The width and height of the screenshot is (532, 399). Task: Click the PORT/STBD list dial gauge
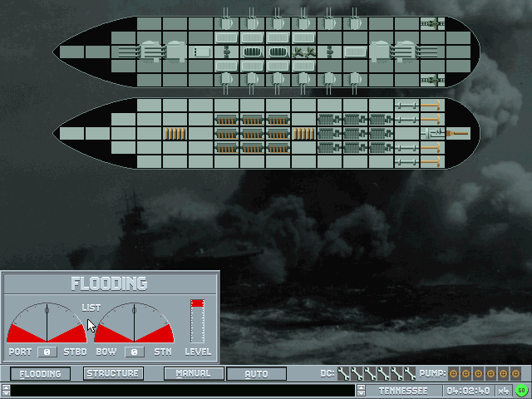point(47,323)
